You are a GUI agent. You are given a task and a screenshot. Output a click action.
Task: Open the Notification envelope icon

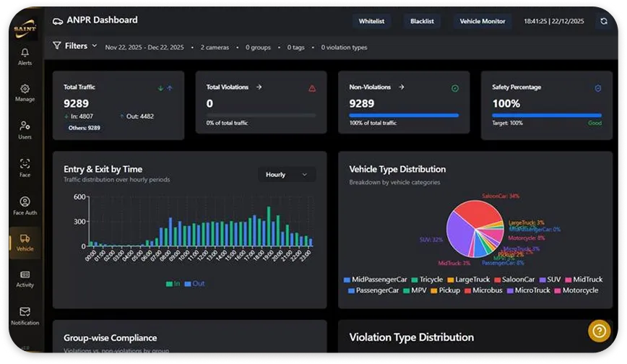click(x=25, y=312)
